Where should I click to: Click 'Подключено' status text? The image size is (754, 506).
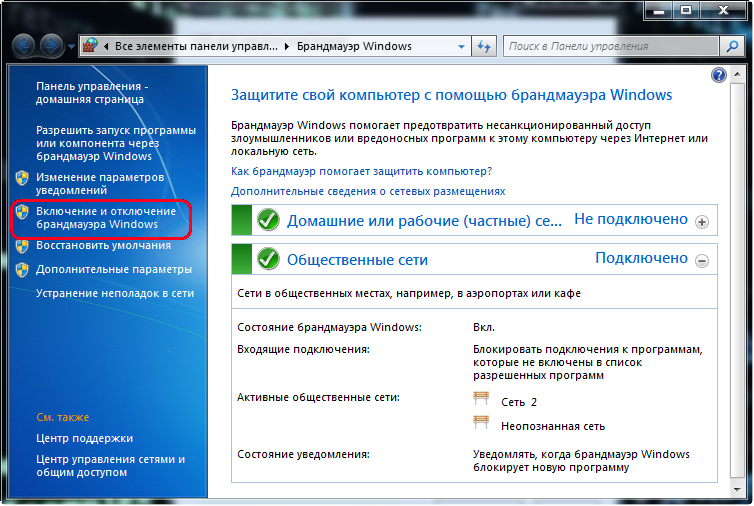641,258
